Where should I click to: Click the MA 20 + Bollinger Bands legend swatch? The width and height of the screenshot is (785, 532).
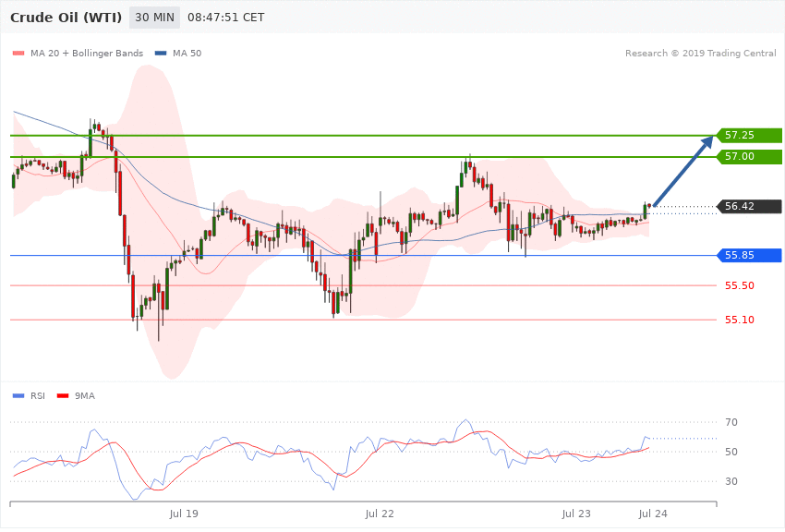(18, 53)
